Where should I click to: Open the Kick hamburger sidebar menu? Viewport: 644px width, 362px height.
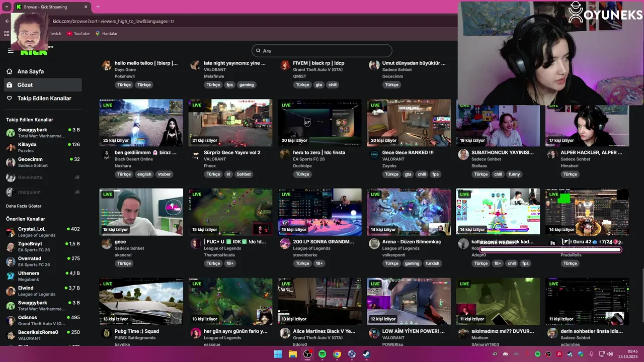[11, 51]
